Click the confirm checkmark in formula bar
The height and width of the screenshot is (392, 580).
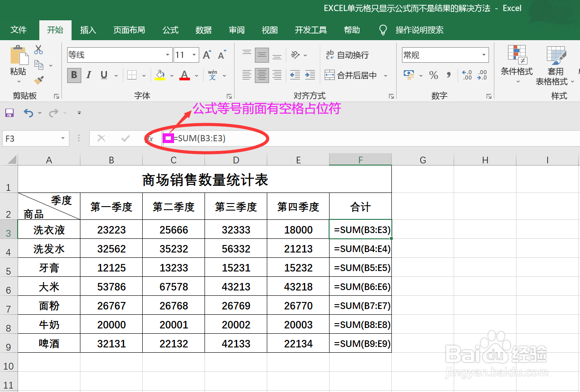pos(125,139)
